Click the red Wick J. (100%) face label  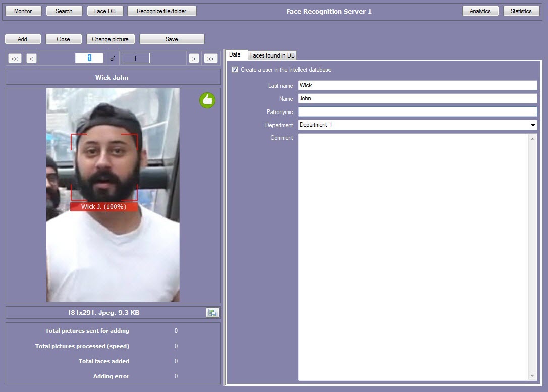[x=103, y=207]
